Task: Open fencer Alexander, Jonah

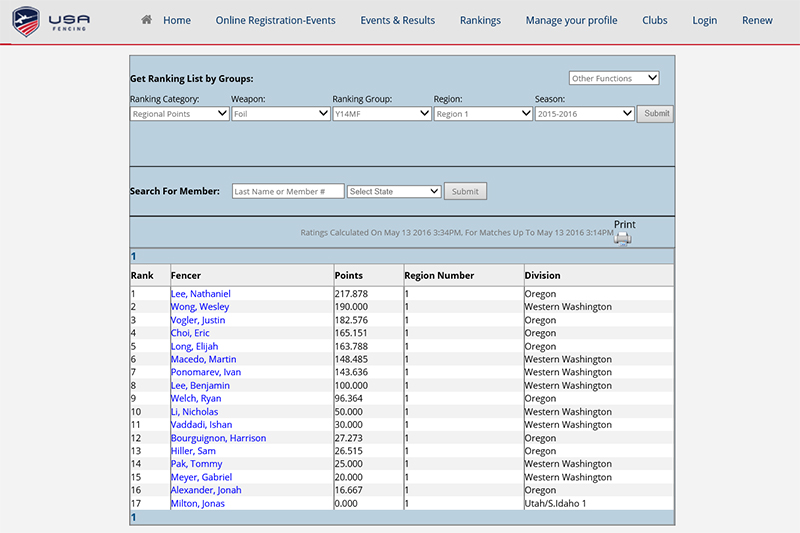Action: [x=206, y=490]
